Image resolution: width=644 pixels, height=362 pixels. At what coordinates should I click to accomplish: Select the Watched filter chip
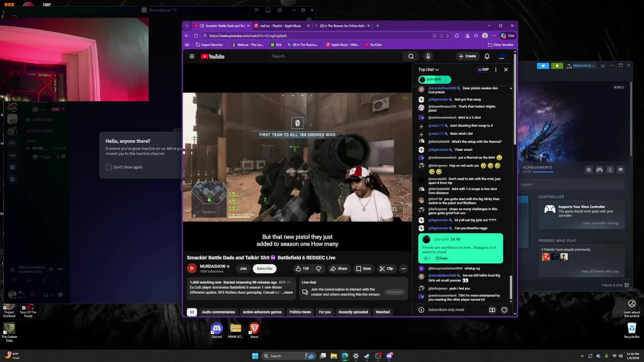pos(383,312)
